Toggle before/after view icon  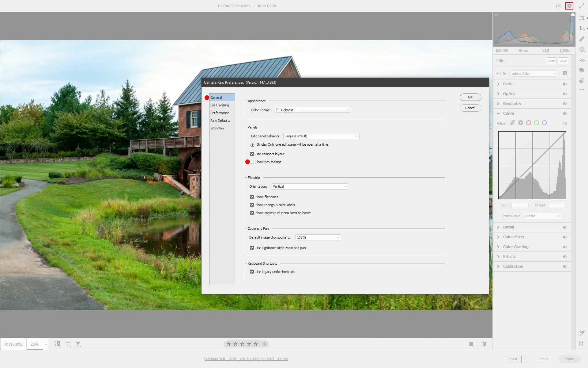click(483, 344)
